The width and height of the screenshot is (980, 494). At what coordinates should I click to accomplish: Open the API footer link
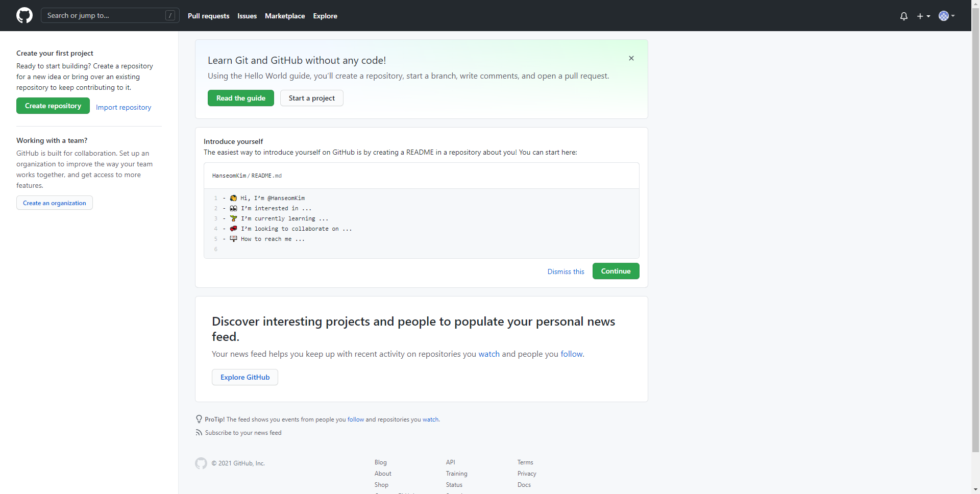450,462
